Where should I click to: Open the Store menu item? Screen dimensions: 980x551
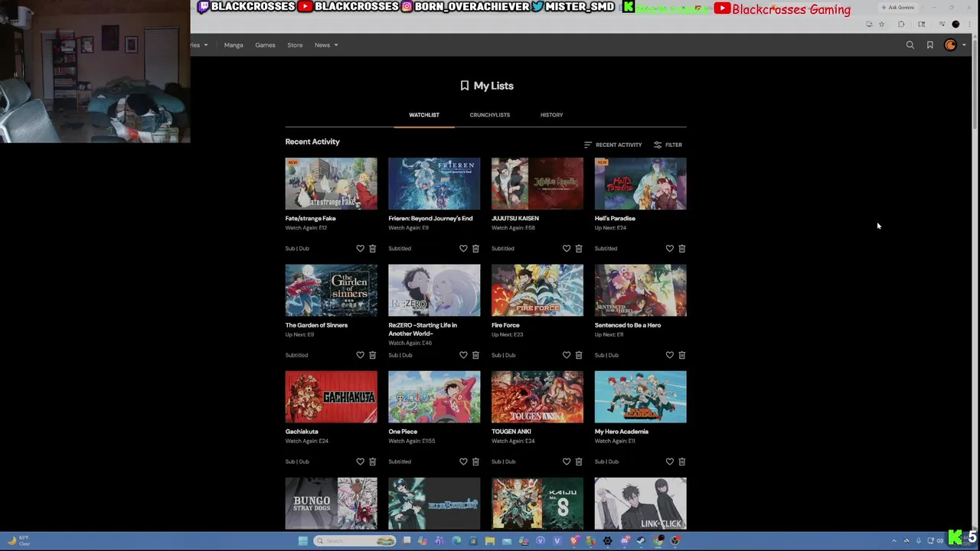point(295,45)
